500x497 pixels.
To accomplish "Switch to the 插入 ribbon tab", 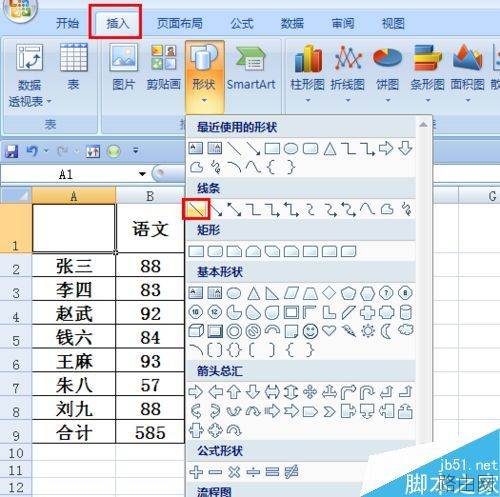I will tap(117, 23).
